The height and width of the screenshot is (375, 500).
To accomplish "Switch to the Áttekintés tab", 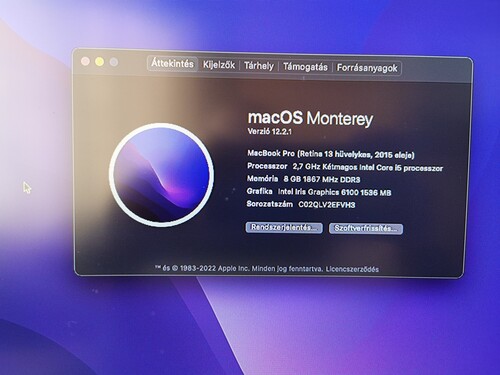I will click(x=172, y=63).
